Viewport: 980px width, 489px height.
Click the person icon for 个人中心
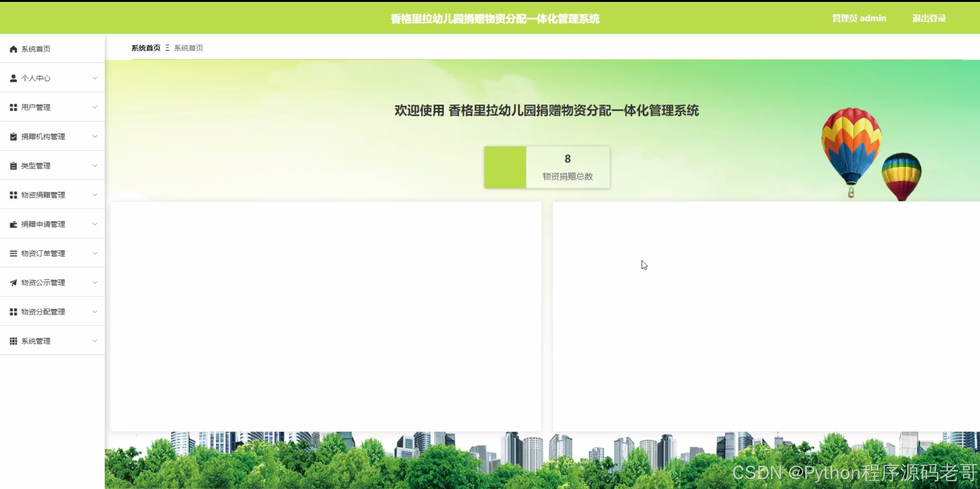[x=13, y=78]
